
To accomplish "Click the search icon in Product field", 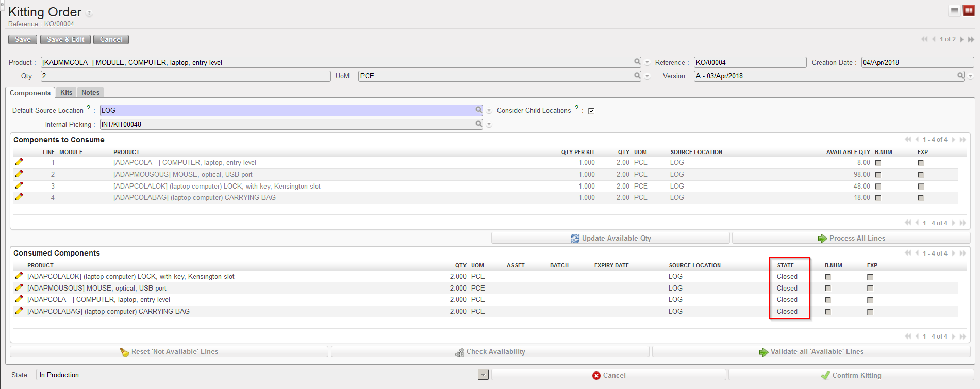I will (x=637, y=62).
